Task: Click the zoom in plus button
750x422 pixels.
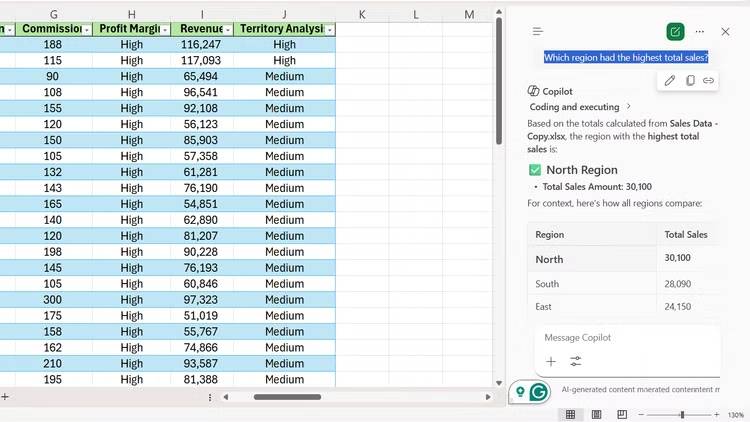Action: click(716, 414)
